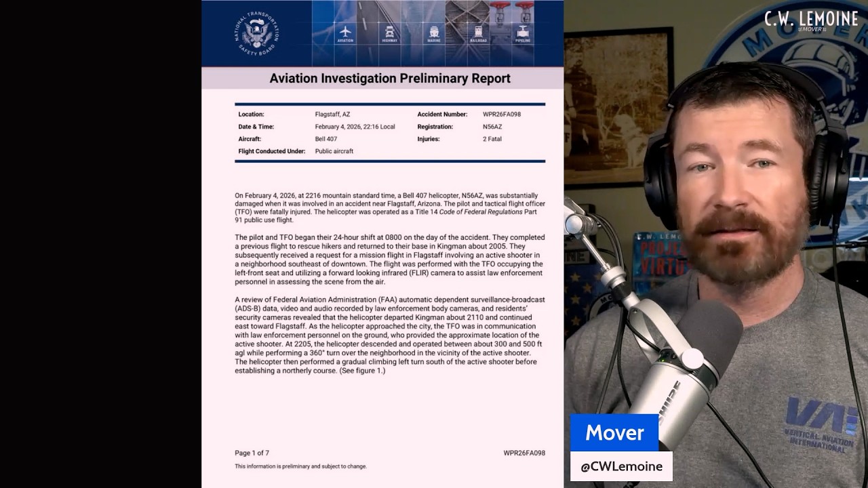Click the 'Flight Conducted Under:' label
This screenshot has width=868, height=488.
(x=272, y=151)
